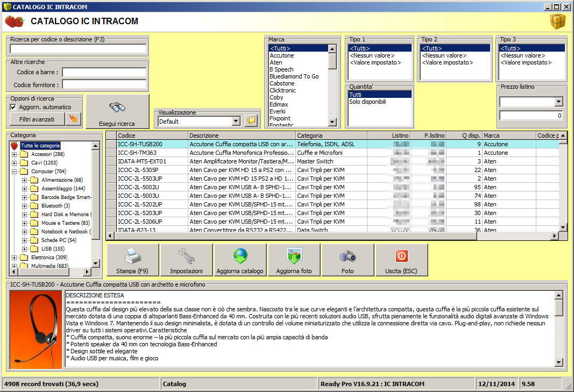Screen dimensions: 574x392
Task: Click the Cavi folder icon
Action: pyautogui.click(x=24, y=162)
